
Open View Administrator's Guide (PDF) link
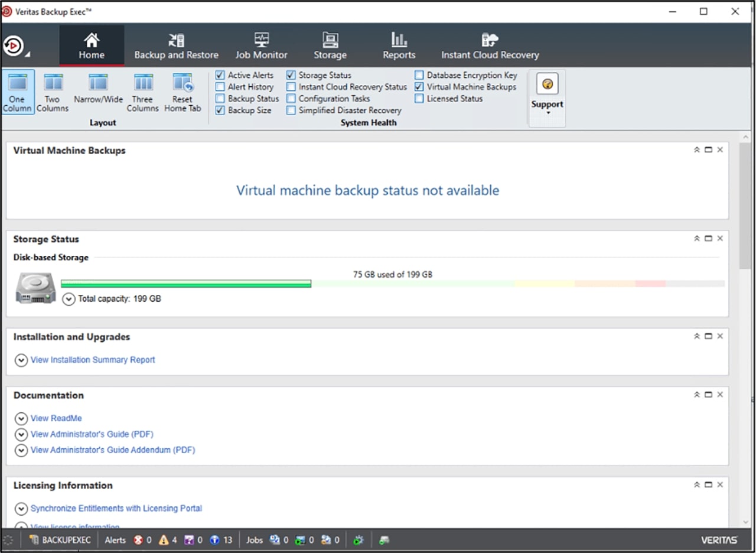92,434
